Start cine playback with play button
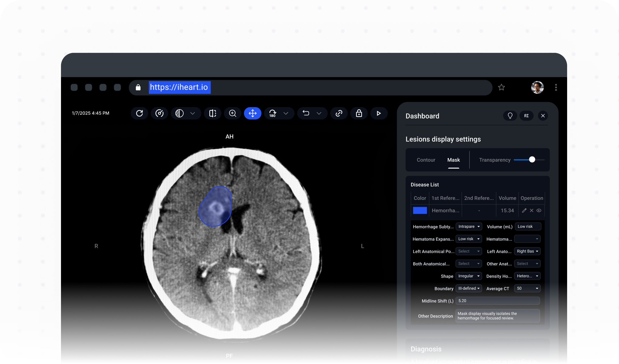The width and height of the screenshot is (619, 364). (379, 113)
